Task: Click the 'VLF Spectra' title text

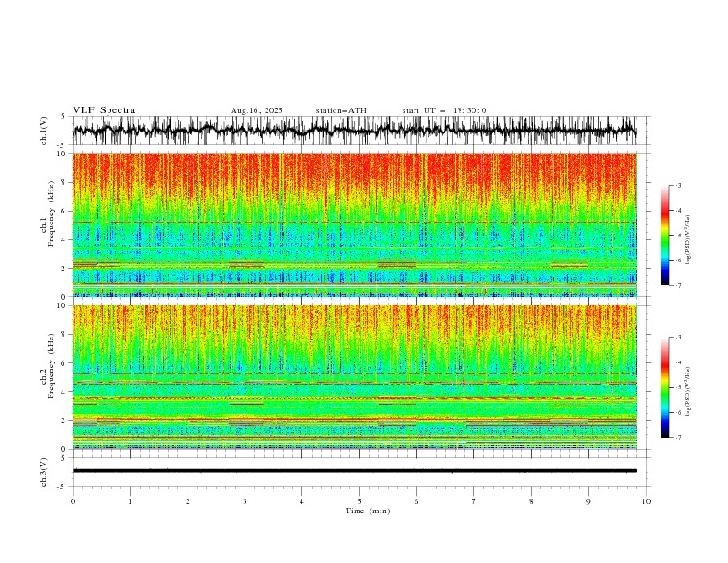Action: 104,110
